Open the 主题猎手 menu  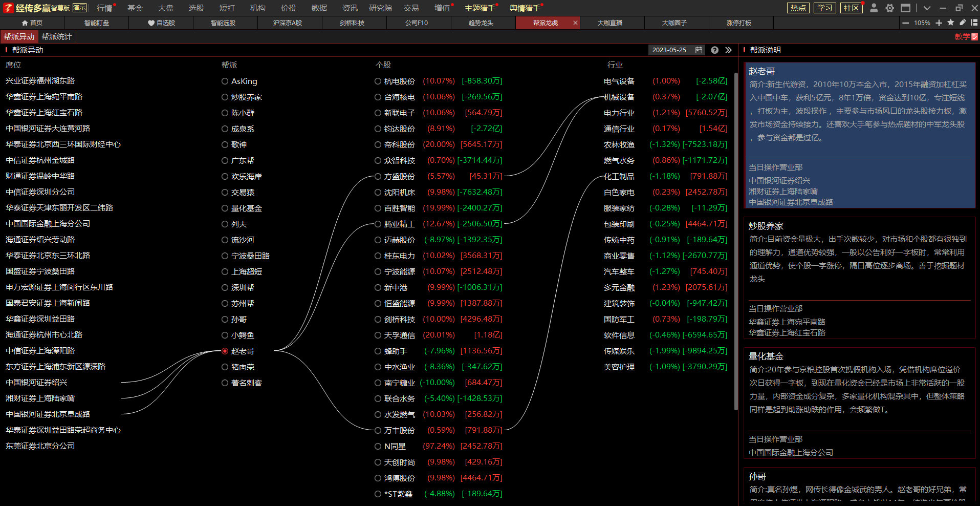tap(480, 8)
